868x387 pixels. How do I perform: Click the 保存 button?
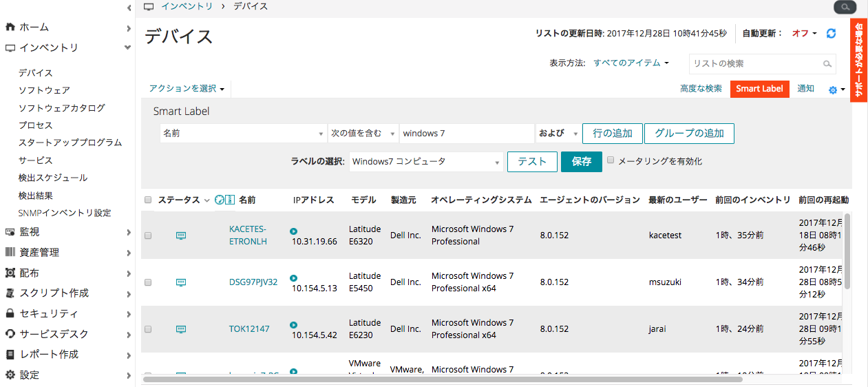[582, 162]
